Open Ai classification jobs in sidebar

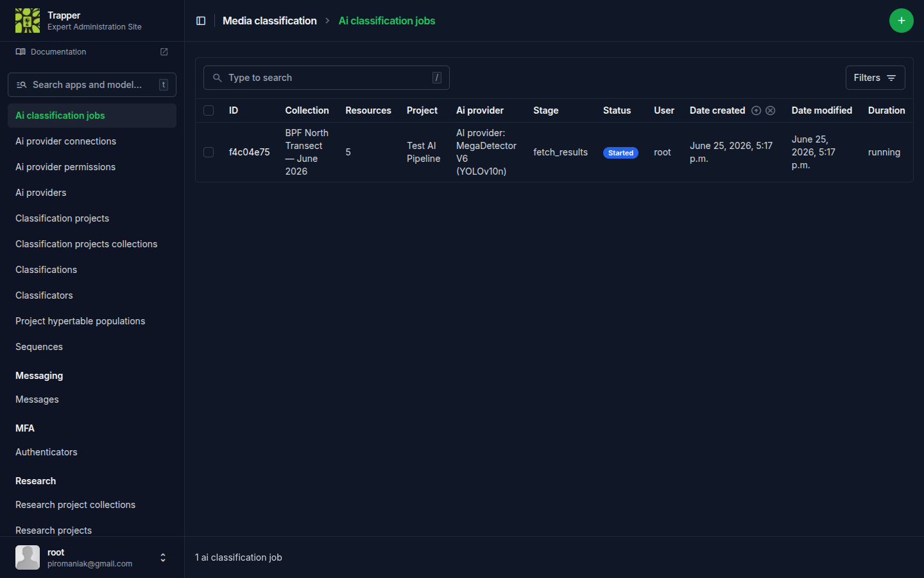pos(92,116)
